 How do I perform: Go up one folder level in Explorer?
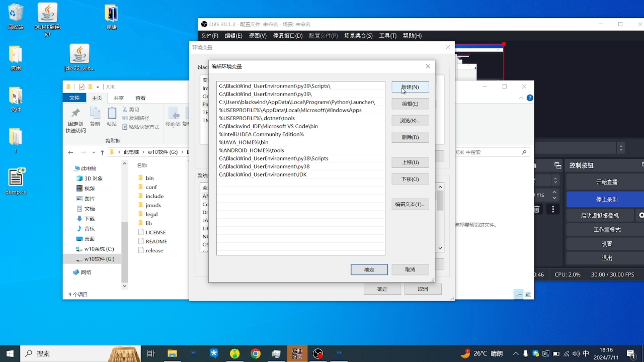[102, 152]
